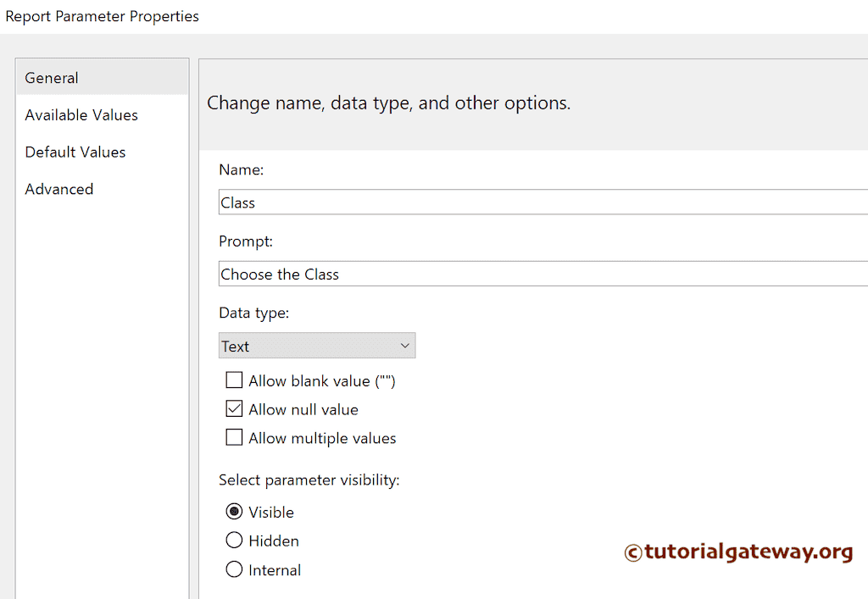
Task: Select the Hidden visibility option
Action: click(234, 541)
